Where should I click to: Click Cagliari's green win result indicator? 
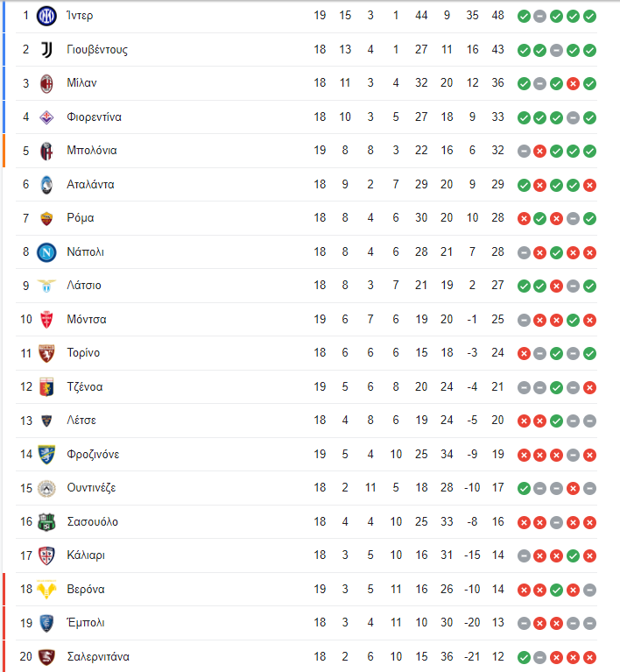coord(573,555)
